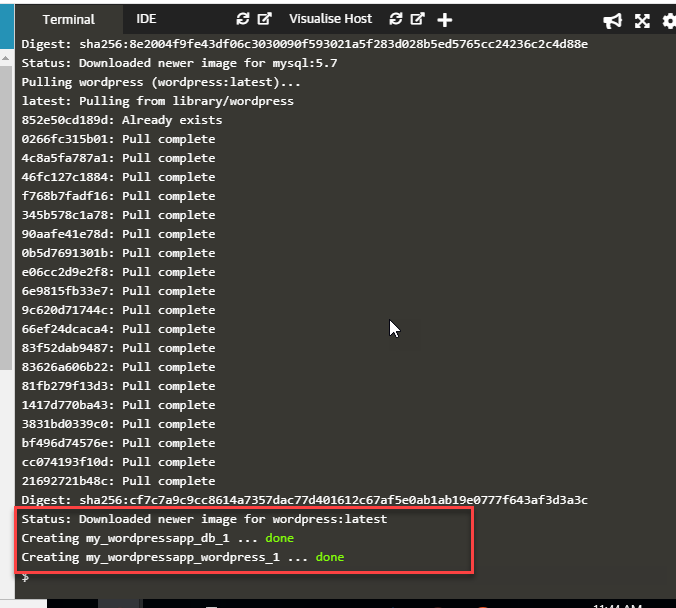Click '66ef24dcaca4: Pull complete' line
Viewport: 676px width, 608px height.
pyautogui.click(x=118, y=329)
